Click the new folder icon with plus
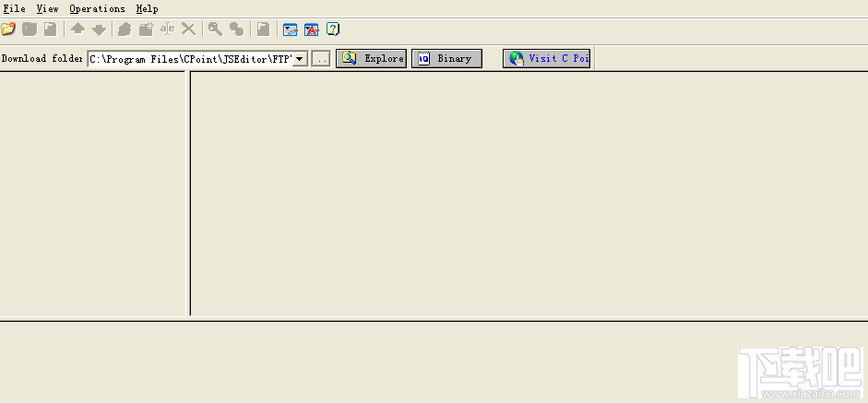The height and width of the screenshot is (403, 868). pyautogui.click(x=146, y=29)
